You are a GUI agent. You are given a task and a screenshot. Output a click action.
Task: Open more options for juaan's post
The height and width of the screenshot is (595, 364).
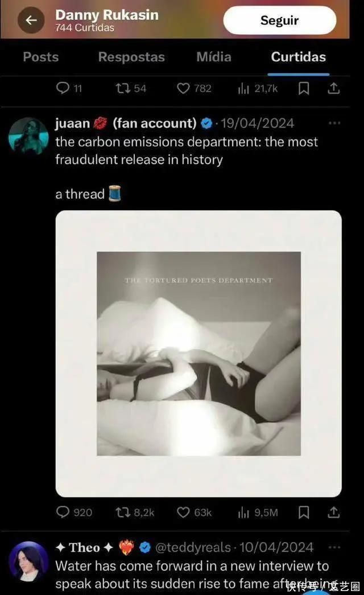(x=334, y=123)
